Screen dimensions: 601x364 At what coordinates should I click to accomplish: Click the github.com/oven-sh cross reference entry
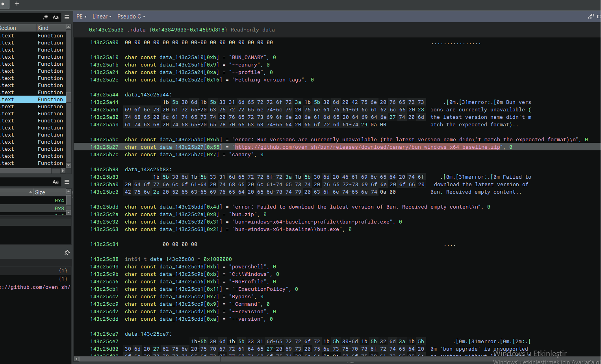pos(35,287)
